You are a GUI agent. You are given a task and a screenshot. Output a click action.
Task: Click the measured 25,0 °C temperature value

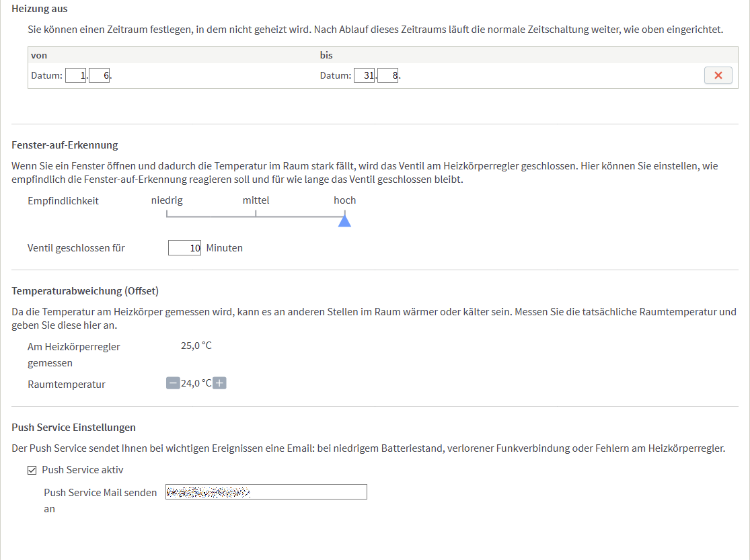click(x=196, y=346)
